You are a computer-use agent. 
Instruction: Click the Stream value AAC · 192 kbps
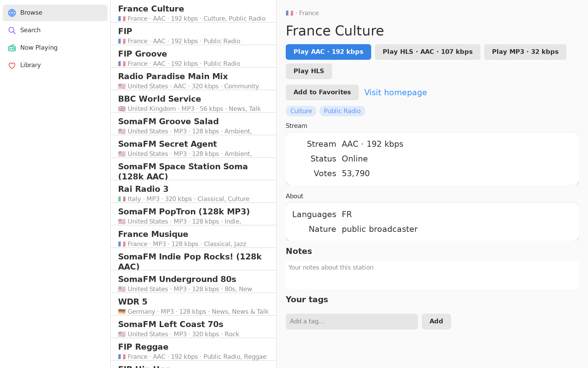point(372,144)
